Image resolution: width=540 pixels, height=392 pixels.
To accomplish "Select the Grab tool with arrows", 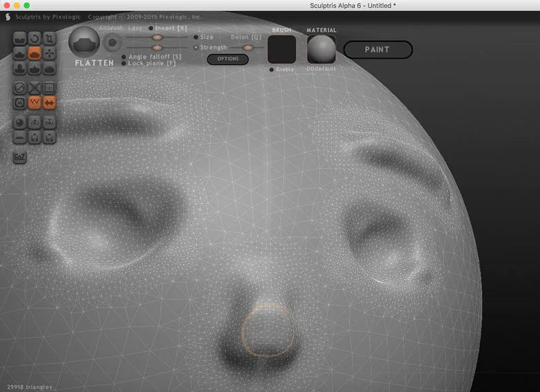I will (50, 54).
